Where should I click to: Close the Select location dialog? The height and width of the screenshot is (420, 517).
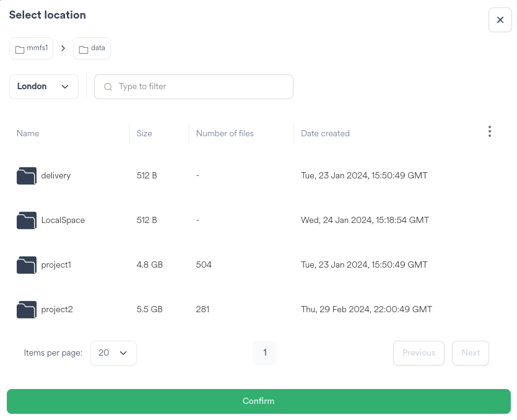[500, 20]
